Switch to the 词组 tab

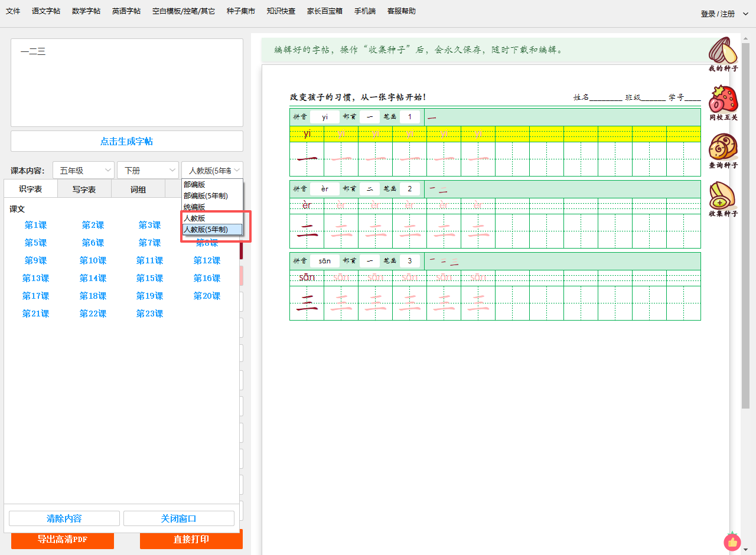tap(138, 190)
